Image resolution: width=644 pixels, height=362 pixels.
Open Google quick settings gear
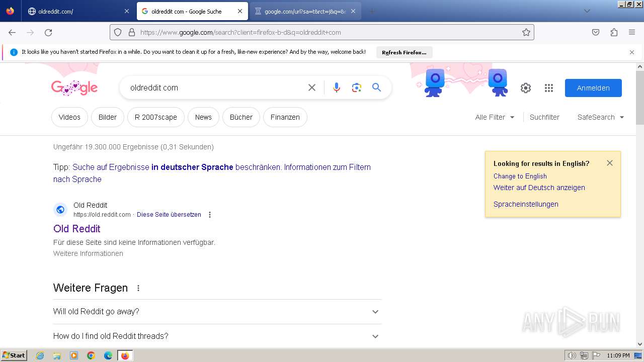coord(526,88)
